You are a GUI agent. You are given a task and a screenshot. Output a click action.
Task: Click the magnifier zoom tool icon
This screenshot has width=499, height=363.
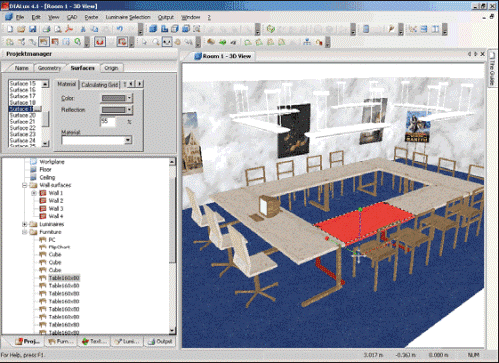pos(155,42)
